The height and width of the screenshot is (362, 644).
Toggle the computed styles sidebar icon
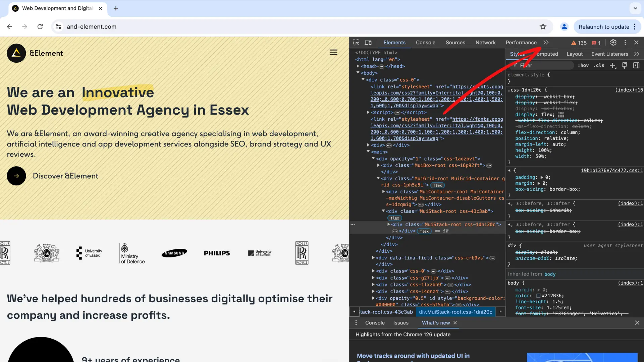636,66
